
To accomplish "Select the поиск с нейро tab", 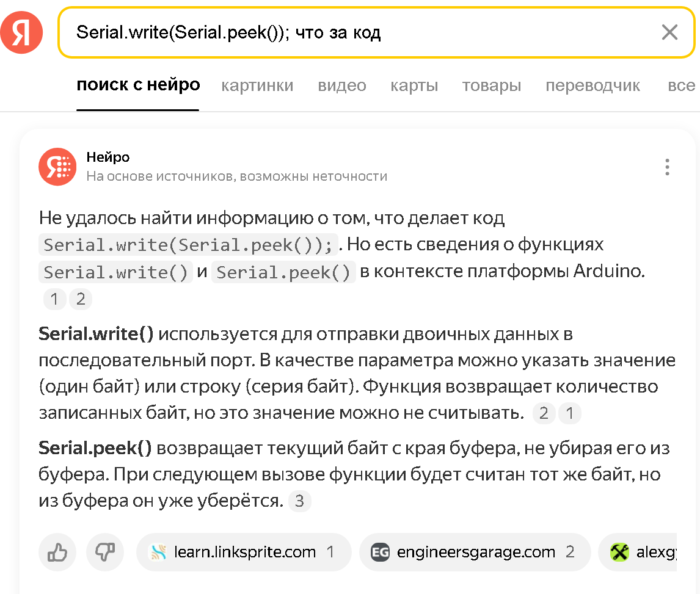I will (138, 85).
